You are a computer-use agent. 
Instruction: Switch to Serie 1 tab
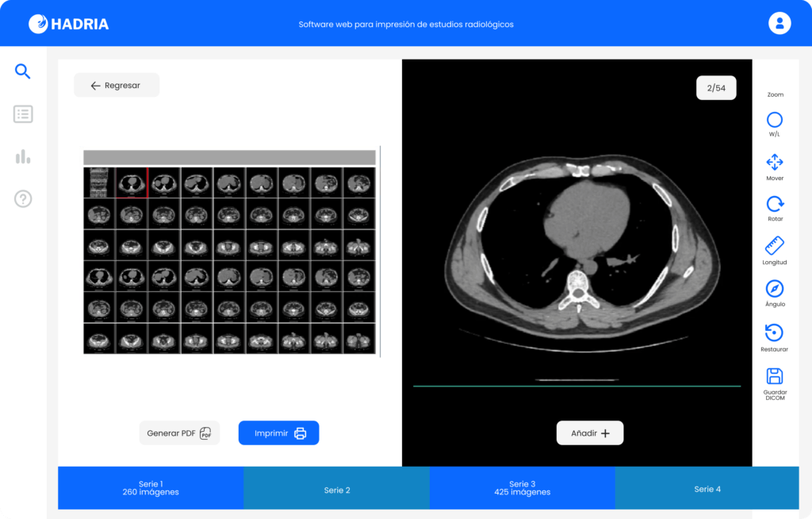pyautogui.click(x=151, y=488)
